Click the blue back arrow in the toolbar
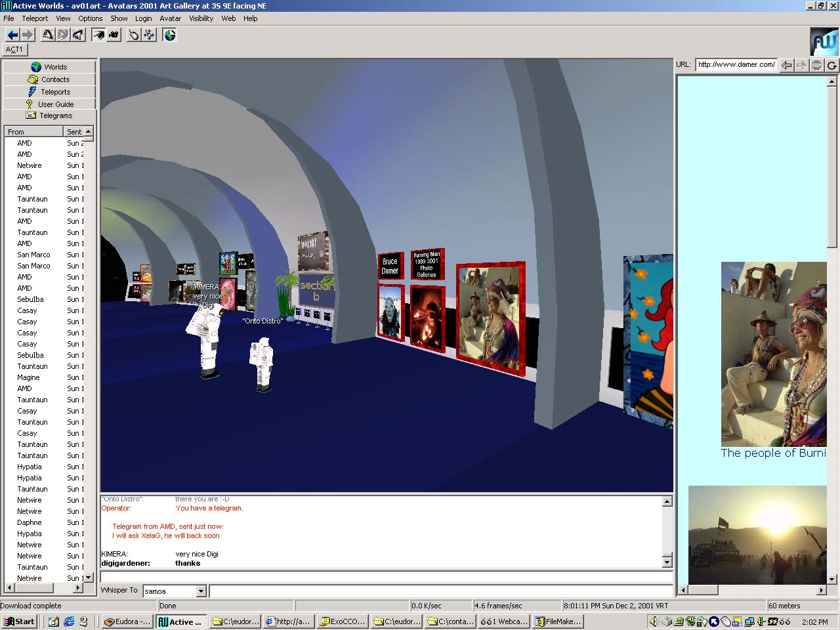The width and height of the screenshot is (840, 630). [12, 35]
